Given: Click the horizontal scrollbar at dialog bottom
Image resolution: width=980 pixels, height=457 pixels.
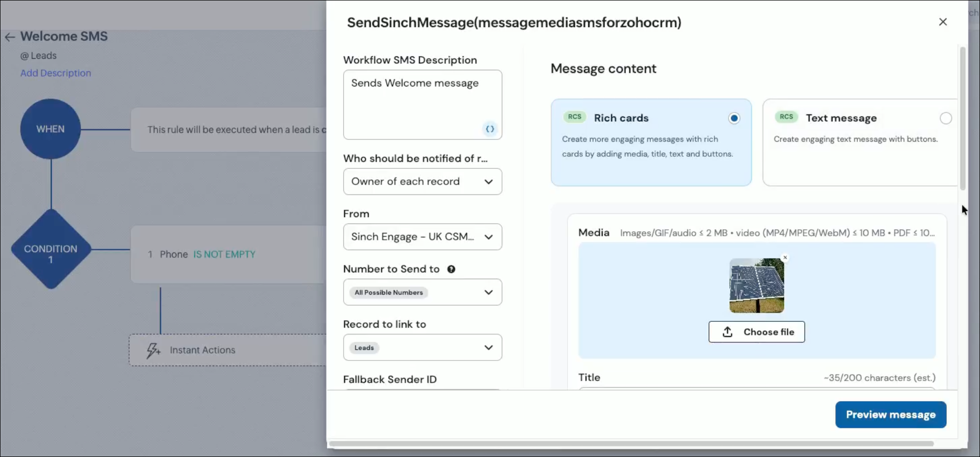Looking at the screenshot, I should (631, 444).
